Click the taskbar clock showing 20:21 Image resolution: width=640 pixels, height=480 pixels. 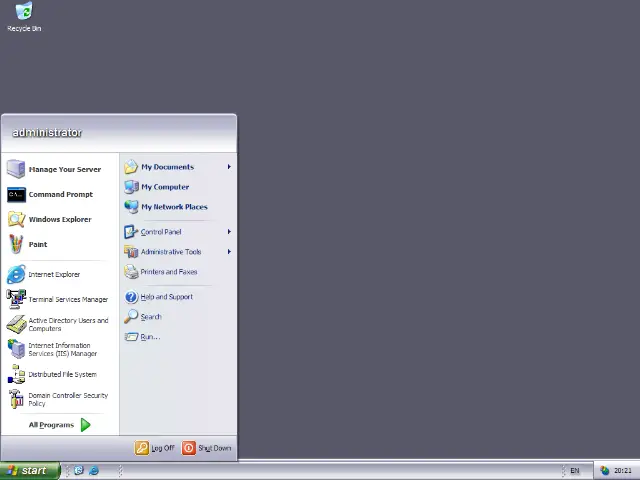pyautogui.click(x=622, y=471)
